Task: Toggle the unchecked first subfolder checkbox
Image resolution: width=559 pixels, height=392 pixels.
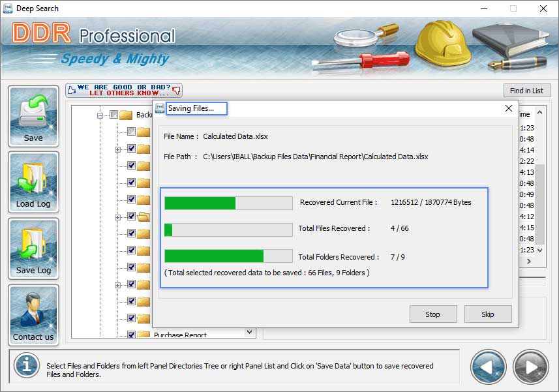Action: [x=131, y=132]
